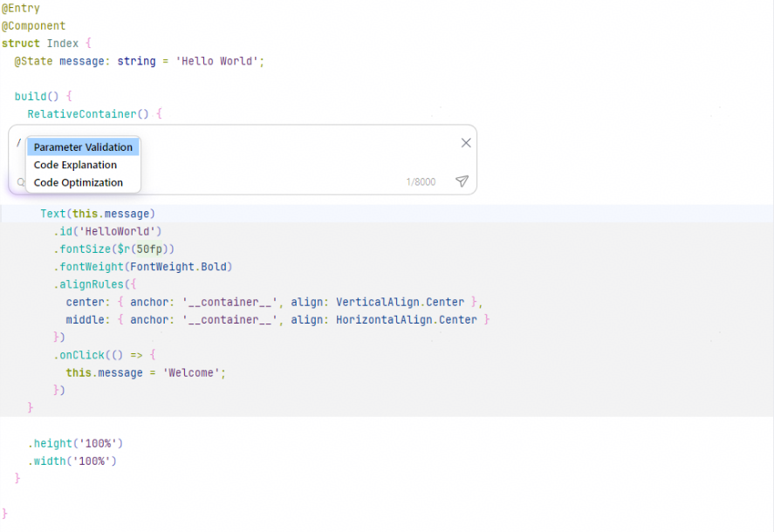774x532 pixels.
Task: Close the inline AI prompt box
Action: point(466,143)
